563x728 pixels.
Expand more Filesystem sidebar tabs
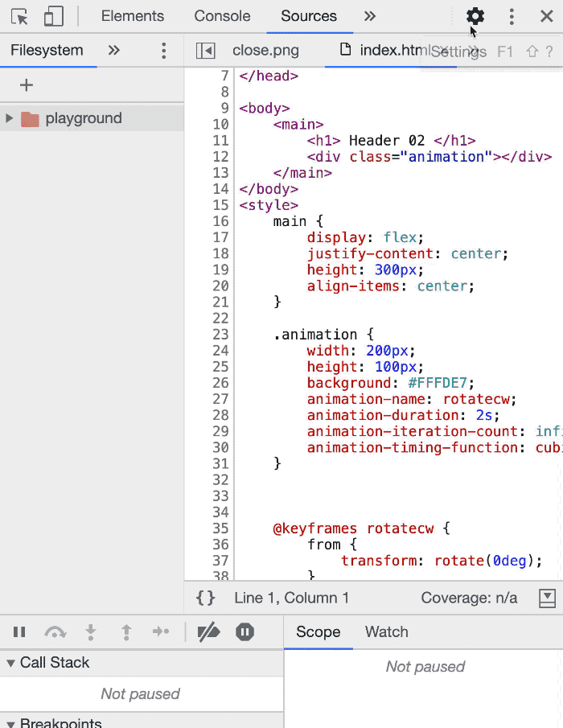point(114,51)
